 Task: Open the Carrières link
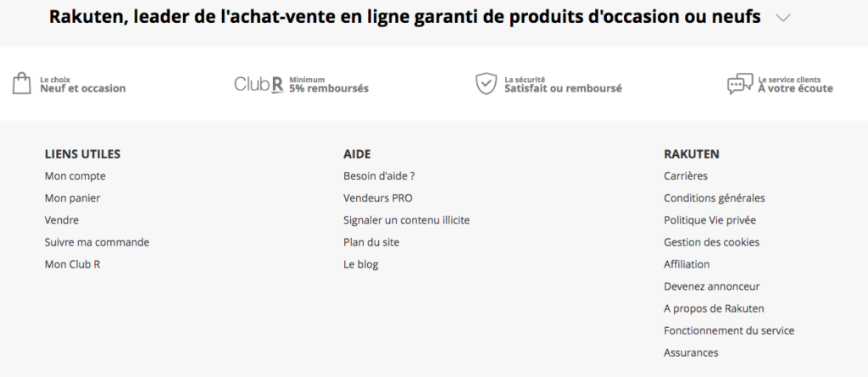pos(686,176)
